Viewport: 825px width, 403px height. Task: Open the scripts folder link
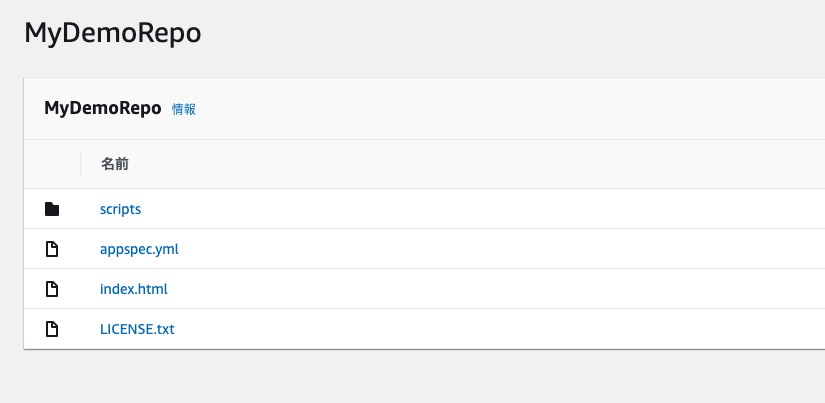pos(120,209)
